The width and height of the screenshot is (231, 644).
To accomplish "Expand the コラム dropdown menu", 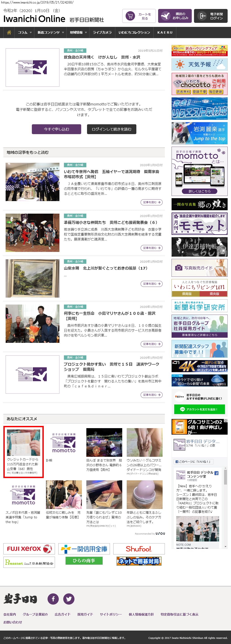I will pos(24,32).
